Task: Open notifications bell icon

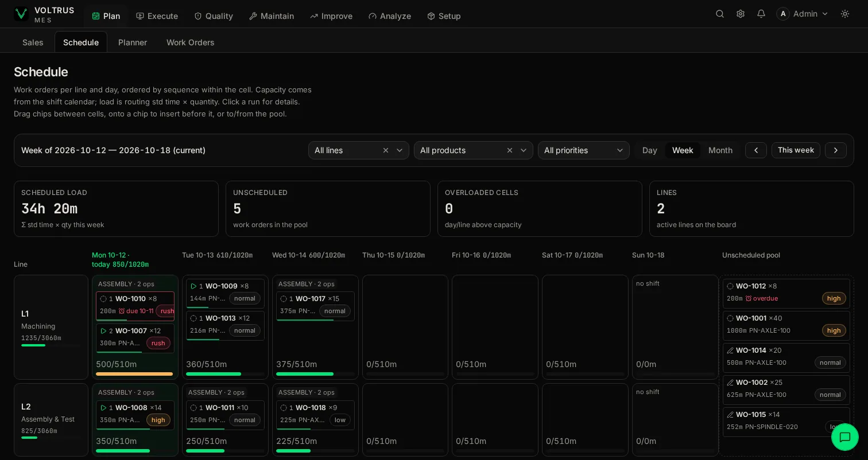Action: point(761,14)
